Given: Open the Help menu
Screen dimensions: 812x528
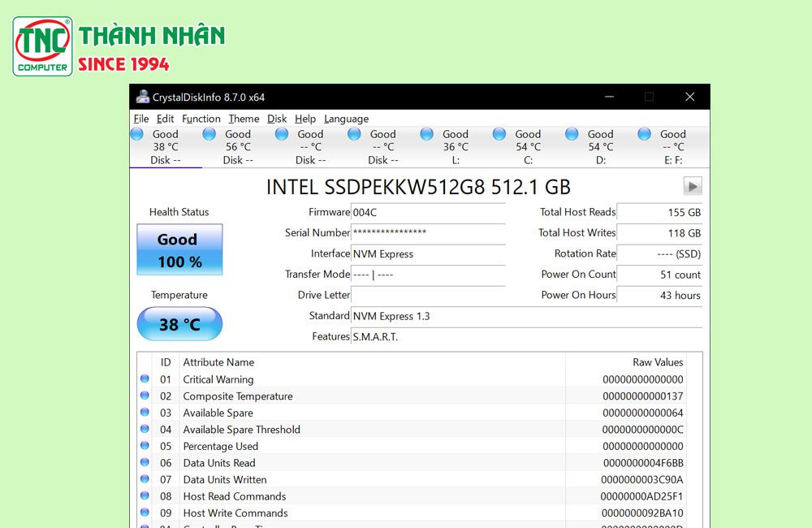Looking at the screenshot, I should pyautogui.click(x=305, y=119).
